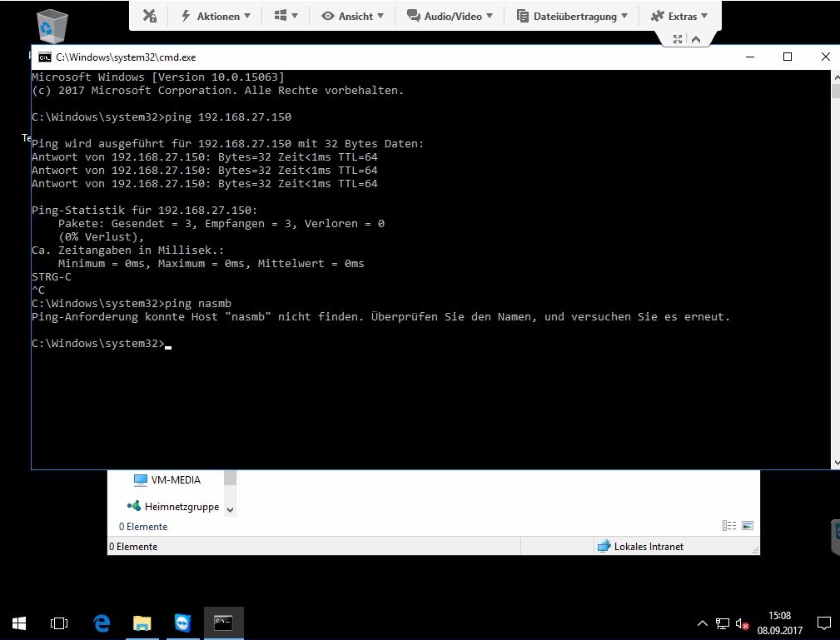This screenshot has width=840, height=640.
Task: Click the Lokales Intranet status zone
Action: 641,546
